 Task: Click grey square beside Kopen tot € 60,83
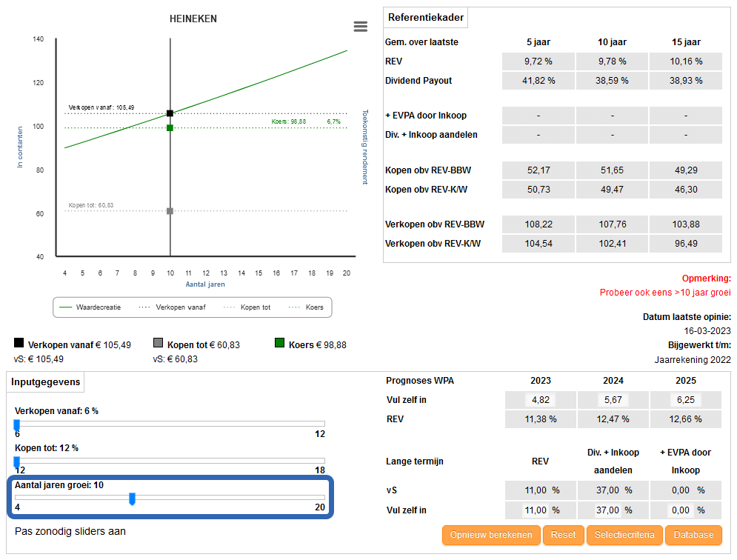(x=158, y=342)
